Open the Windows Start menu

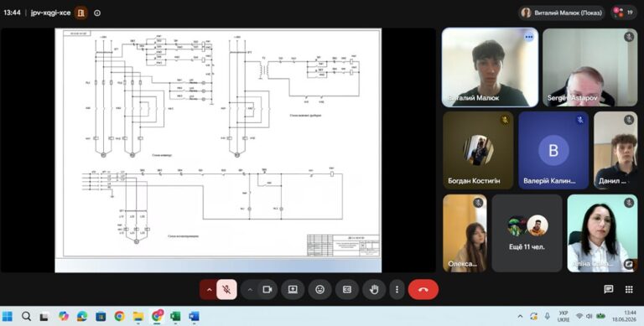(7, 316)
